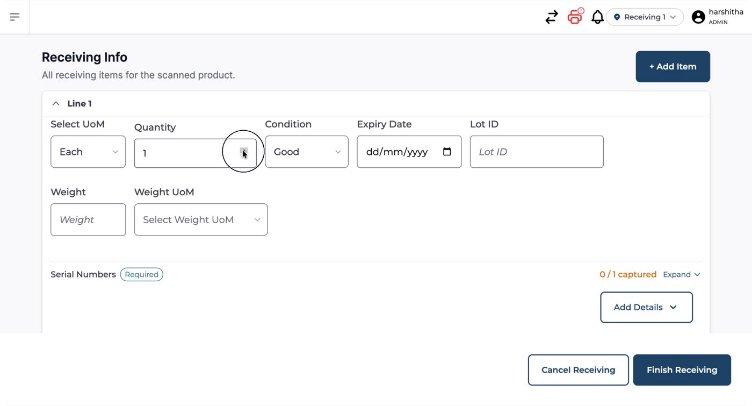Open the Condition dropdown showing Good
The image size is (752, 406).
click(306, 152)
